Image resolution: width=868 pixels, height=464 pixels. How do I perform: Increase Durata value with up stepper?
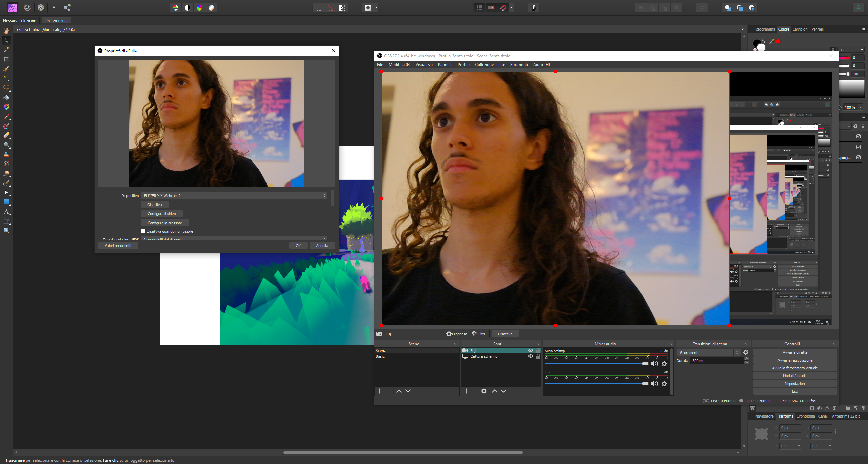click(747, 359)
